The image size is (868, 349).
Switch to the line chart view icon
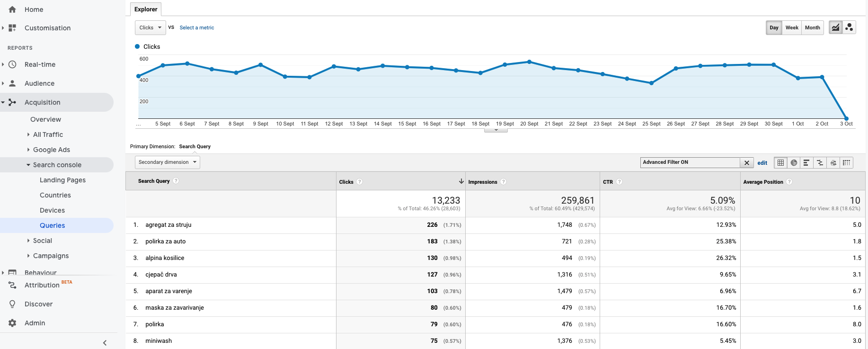coord(836,27)
